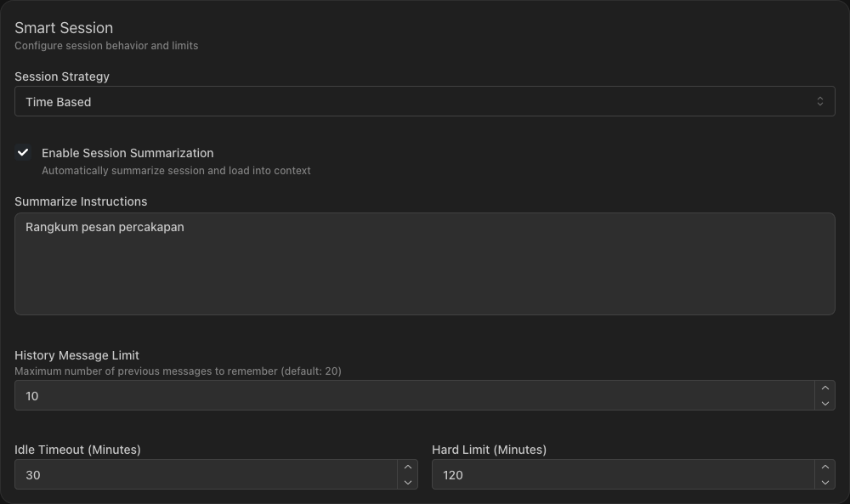Click the up-down chevron icon beside Time Based
Screen dimensions: 850x504
point(819,101)
